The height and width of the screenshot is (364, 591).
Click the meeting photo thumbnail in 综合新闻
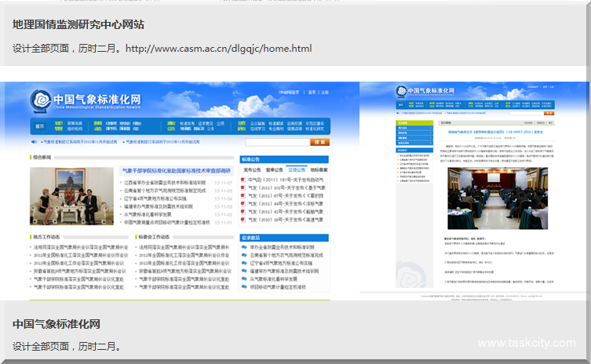(x=71, y=196)
